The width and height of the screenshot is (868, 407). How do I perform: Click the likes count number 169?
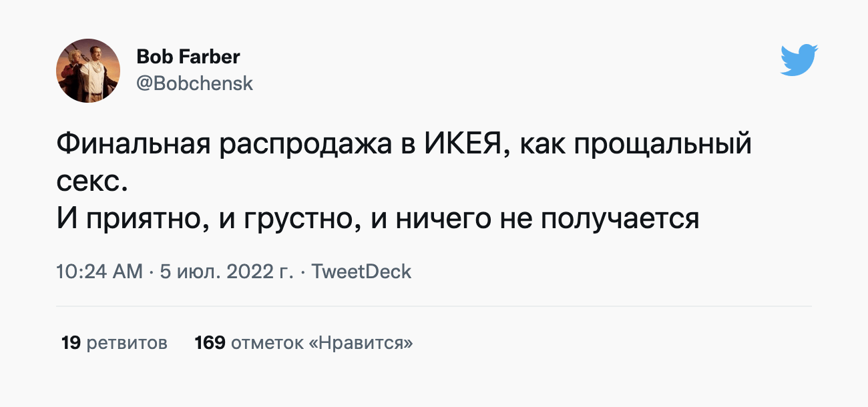(x=210, y=343)
